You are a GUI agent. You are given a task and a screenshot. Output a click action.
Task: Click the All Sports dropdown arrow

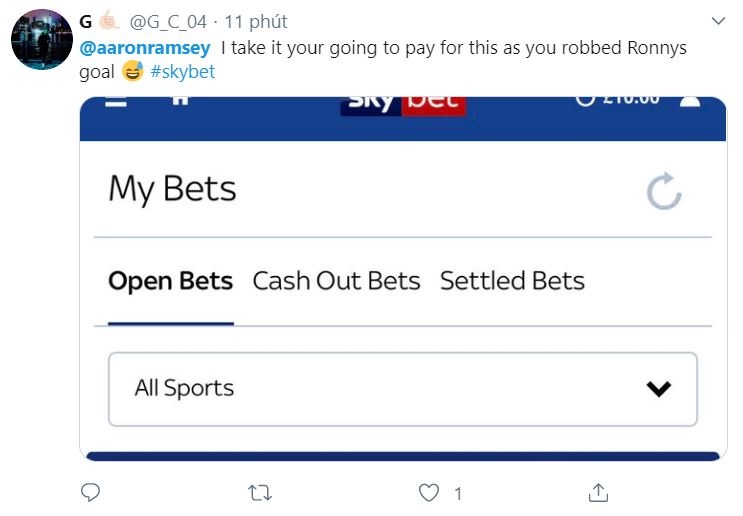click(x=658, y=389)
